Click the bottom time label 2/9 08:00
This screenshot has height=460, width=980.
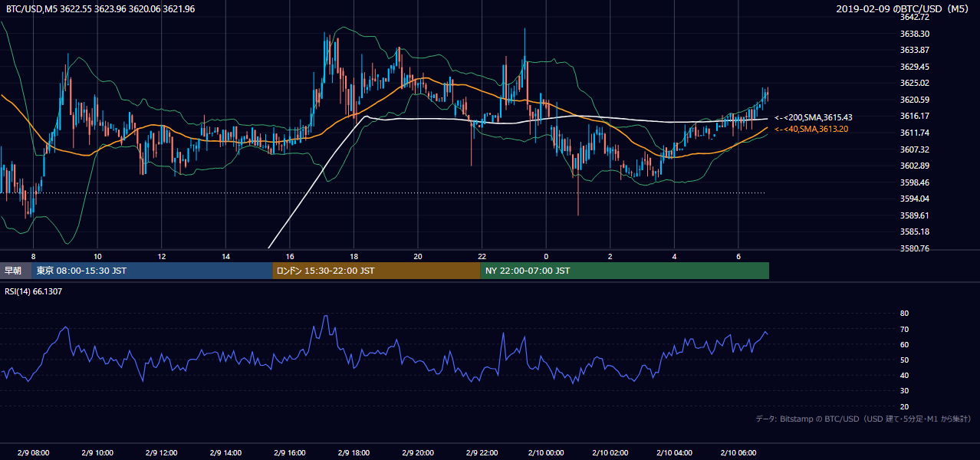point(33,452)
